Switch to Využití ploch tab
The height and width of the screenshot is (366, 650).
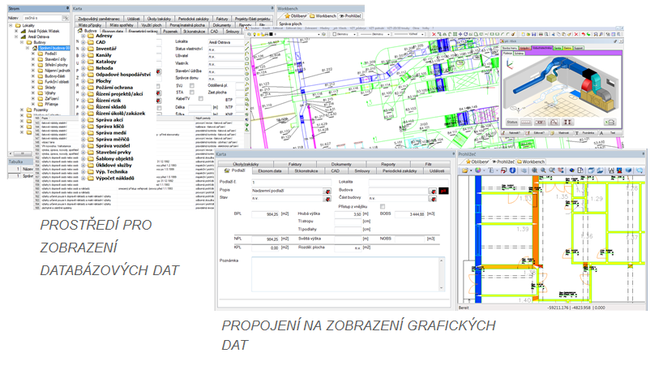pyautogui.click(x=151, y=25)
